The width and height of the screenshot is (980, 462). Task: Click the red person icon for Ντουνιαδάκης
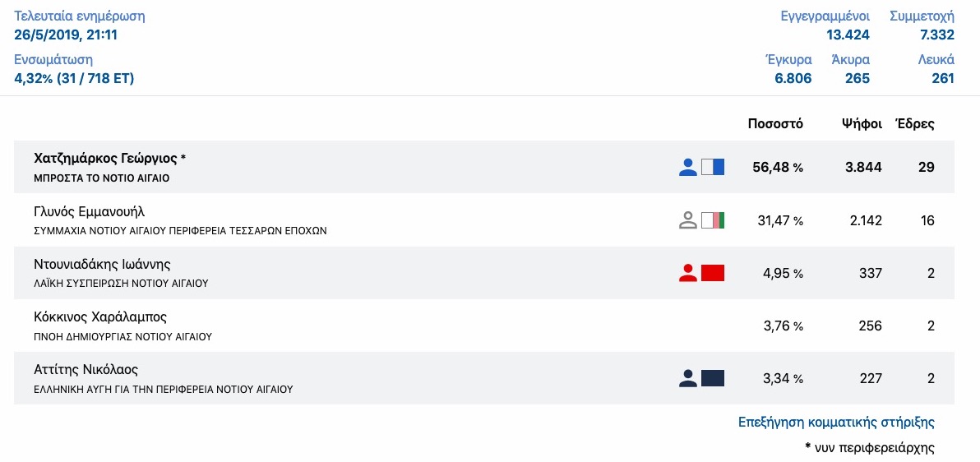(687, 273)
